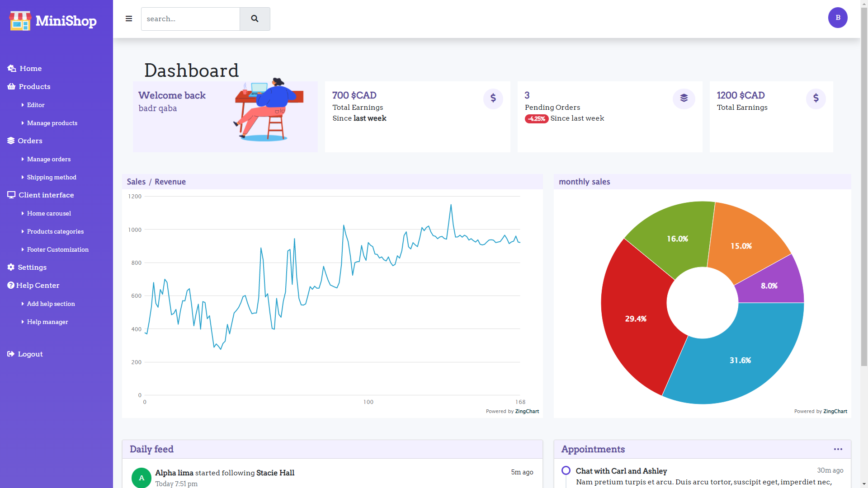Click the ZingChart link below the Sales chart
The width and height of the screenshot is (868, 488).
pos(527,411)
